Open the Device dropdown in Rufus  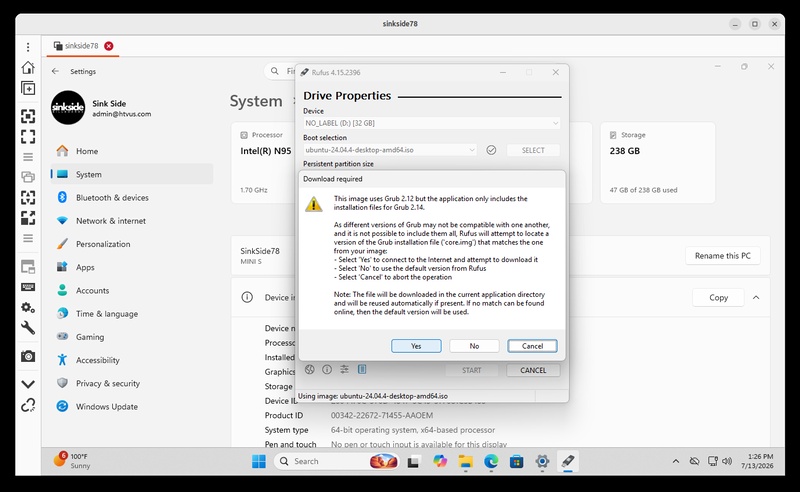click(432, 123)
